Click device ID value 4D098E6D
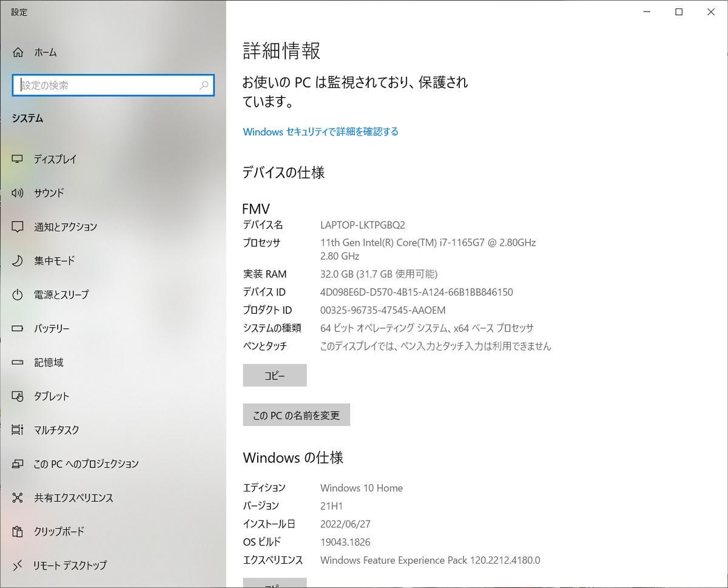Image resolution: width=728 pixels, height=588 pixels. [x=417, y=292]
